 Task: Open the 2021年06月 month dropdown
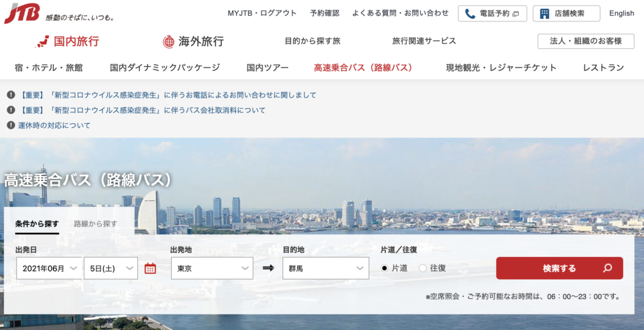coord(49,268)
